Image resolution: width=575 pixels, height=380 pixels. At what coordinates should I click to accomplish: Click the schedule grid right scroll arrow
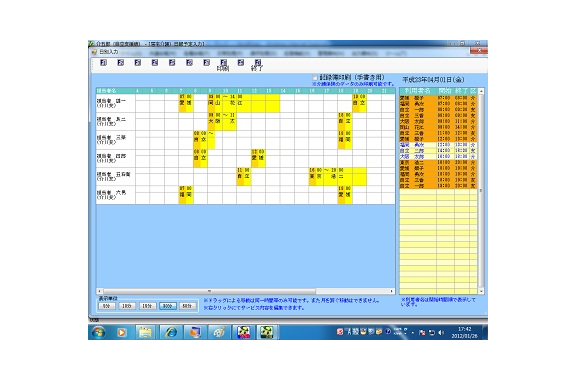click(392, 291)
